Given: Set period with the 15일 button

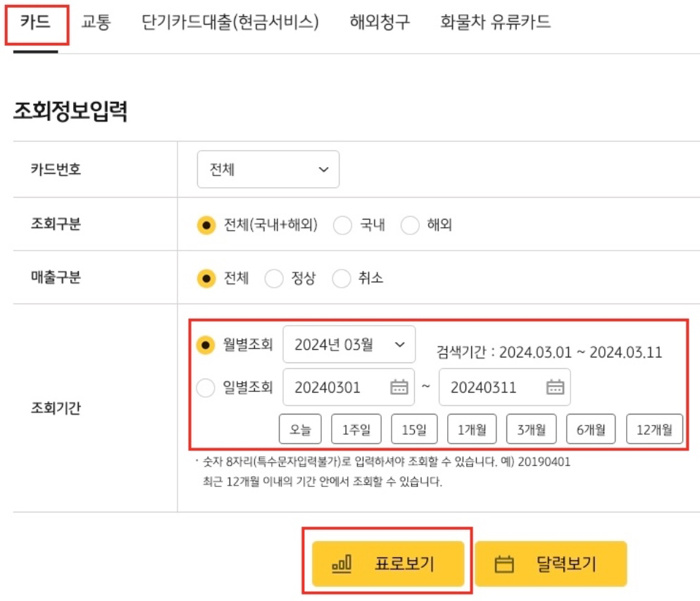Looking at the screenshot, I should [x=414, y=429].
